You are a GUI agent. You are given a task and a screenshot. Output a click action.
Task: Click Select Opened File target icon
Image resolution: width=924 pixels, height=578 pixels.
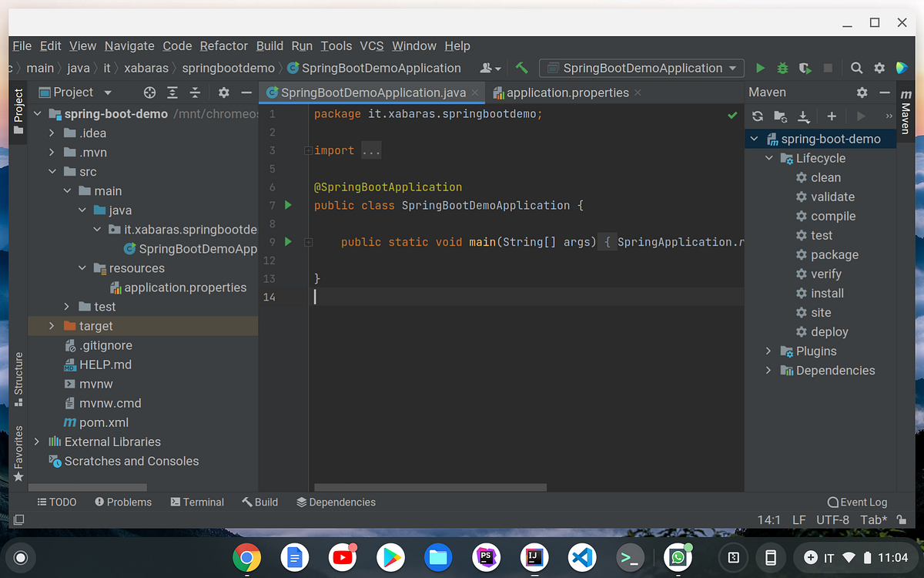149,92
